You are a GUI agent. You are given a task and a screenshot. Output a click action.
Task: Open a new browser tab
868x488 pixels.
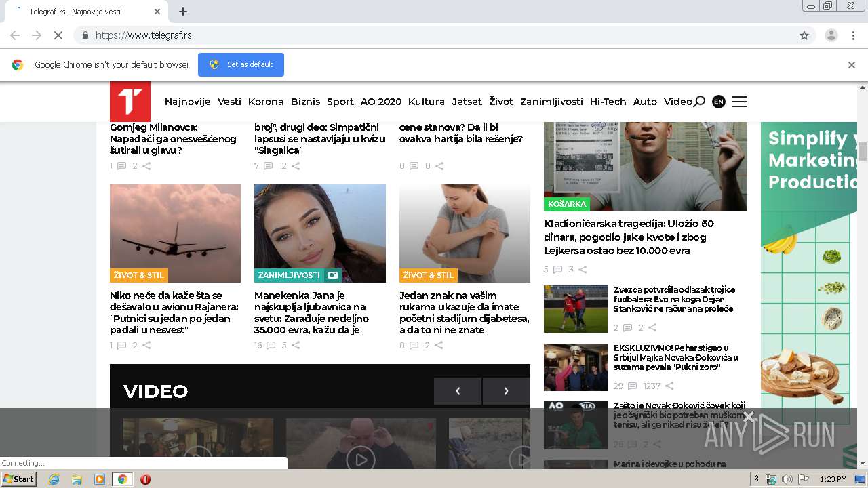click(183, 12)
